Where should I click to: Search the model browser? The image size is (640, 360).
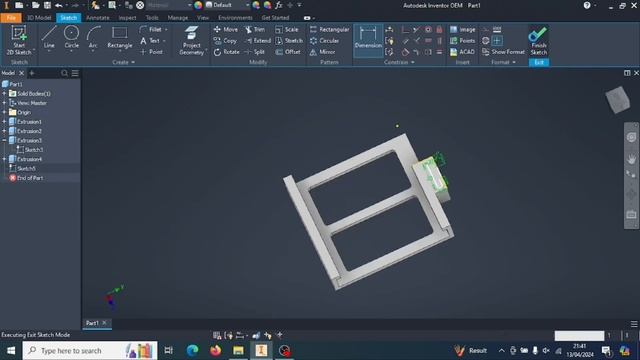(64, 73)
